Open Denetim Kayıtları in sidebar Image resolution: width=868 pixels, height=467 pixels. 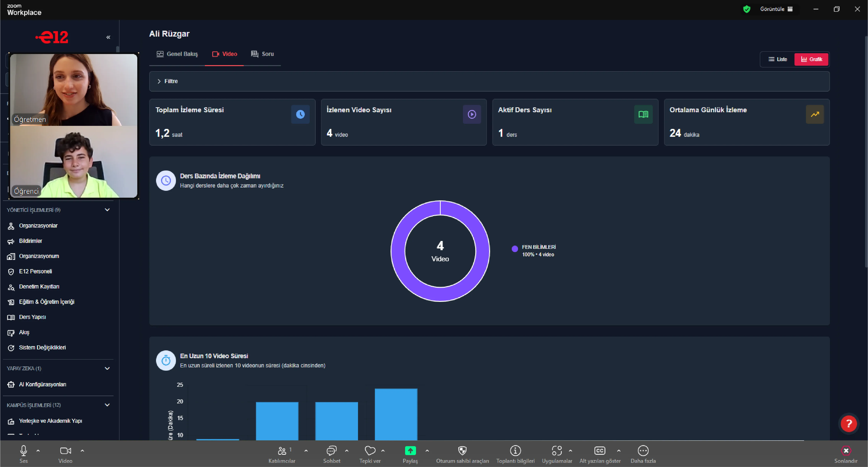click(39, 287)
